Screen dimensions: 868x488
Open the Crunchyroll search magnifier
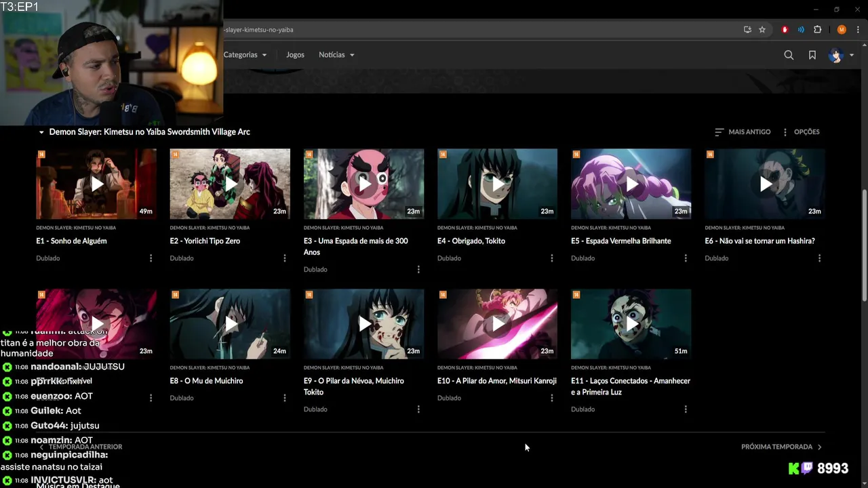pyautogui.click(x=789, y=55)
